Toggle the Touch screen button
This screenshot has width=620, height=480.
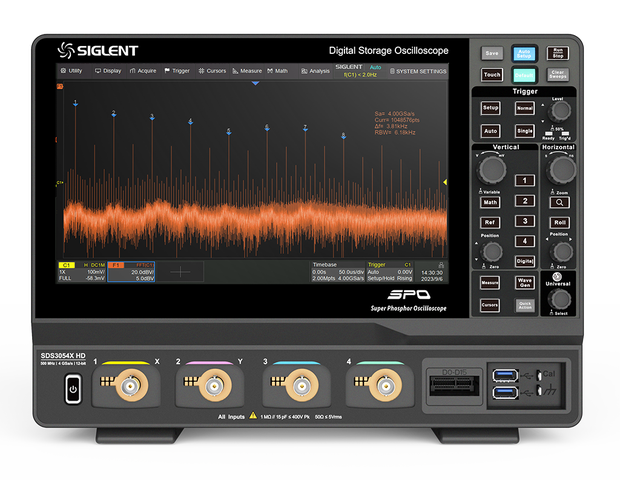tap(492, 74)
